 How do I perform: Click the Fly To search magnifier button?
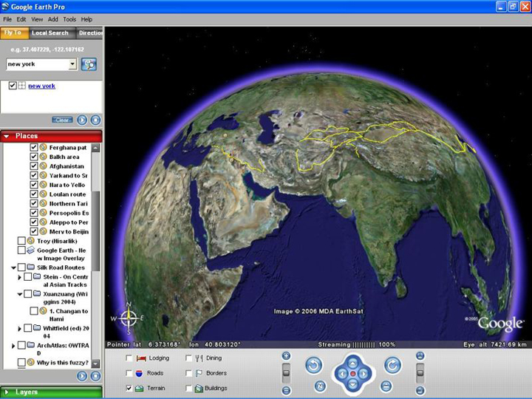(89, 64)
